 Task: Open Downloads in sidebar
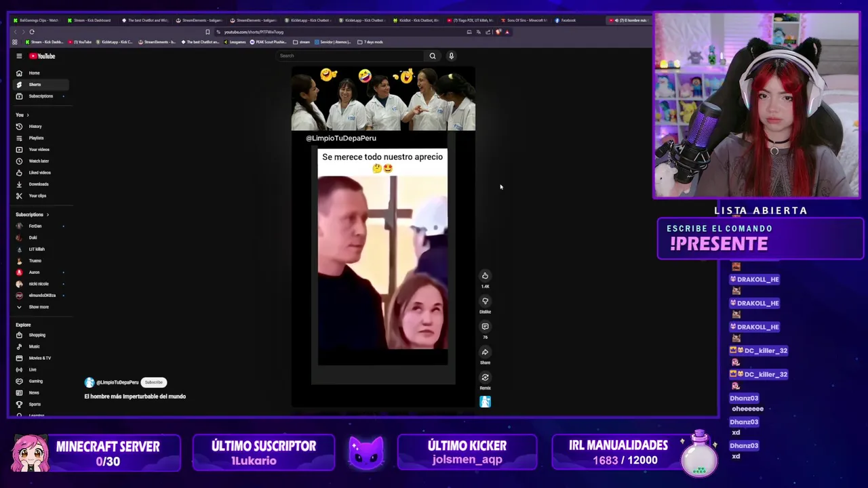40,184
